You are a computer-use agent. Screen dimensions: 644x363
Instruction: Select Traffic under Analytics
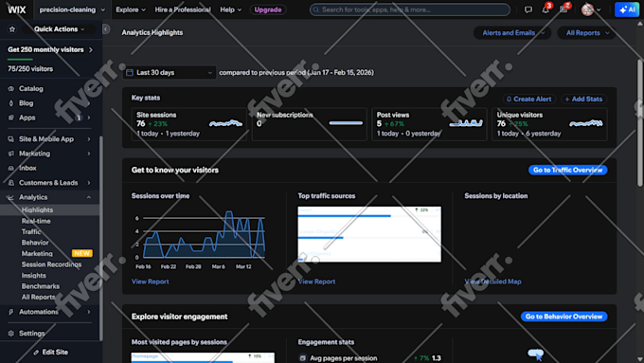click(x=31, y=232)
